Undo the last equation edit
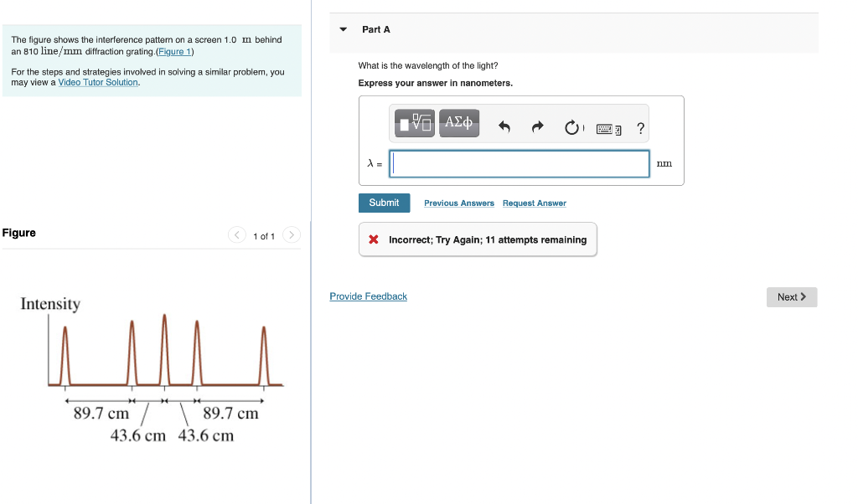Screen dimensions: 858x504 (504, 126)
